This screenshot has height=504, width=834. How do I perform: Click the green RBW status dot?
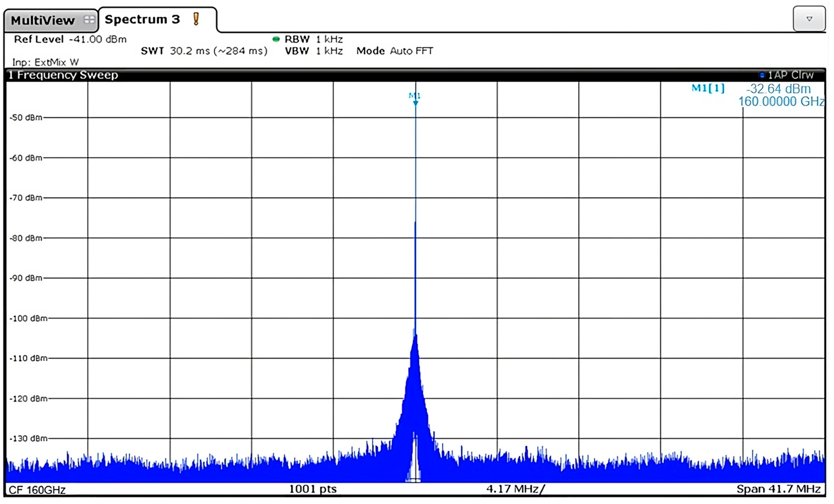point(276,39)
